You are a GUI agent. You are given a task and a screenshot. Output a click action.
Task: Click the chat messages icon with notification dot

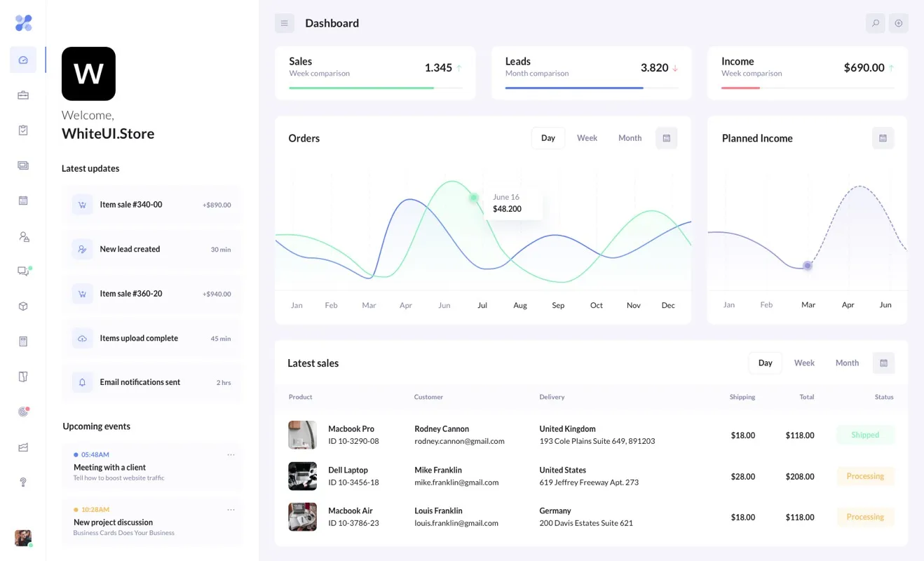point(23,271)
